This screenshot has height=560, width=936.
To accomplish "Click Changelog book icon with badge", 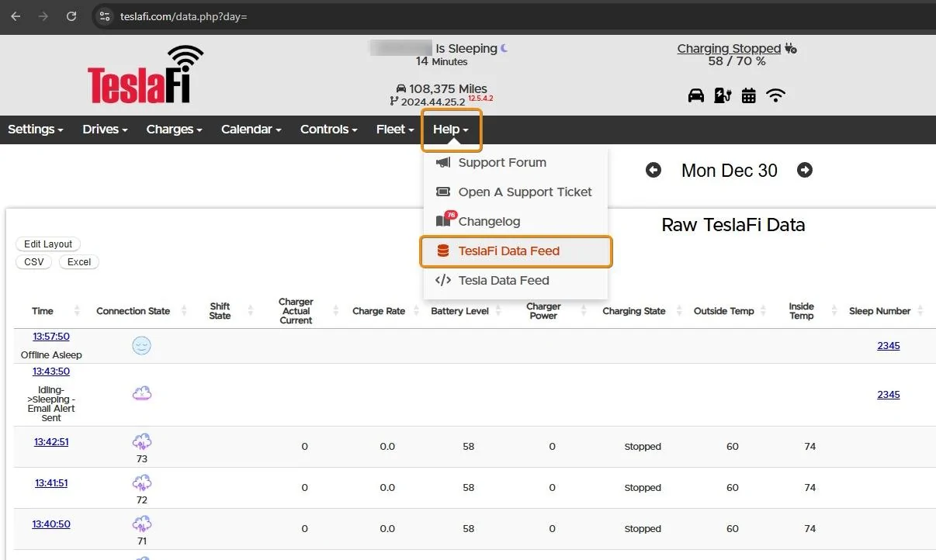I will pyautogui.click(x=445, y=220).
